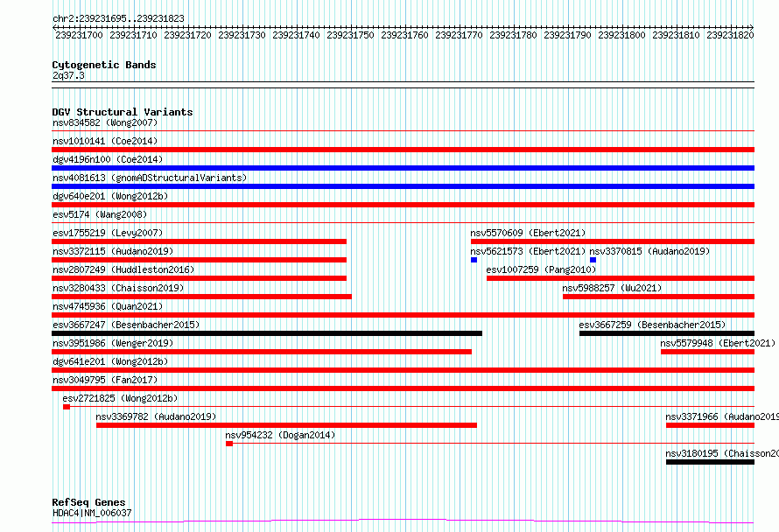Viewport: 779px width, 532px height.
Task: Open nsv3370815 (Audano2019) label
Action: click(x=649, y=251)
